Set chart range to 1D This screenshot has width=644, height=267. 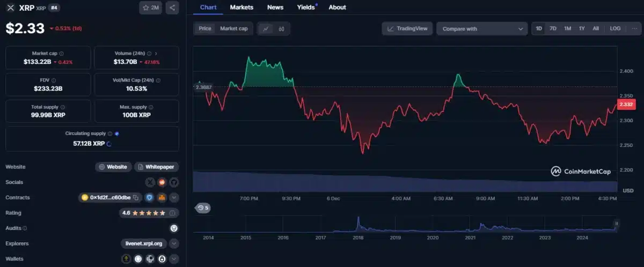(539, 28)
